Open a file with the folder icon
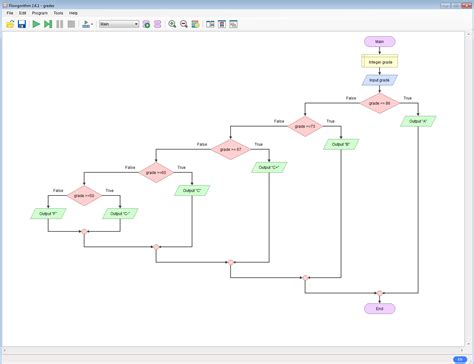Viewport: 474px width, 364px height. tap(10, 24)
